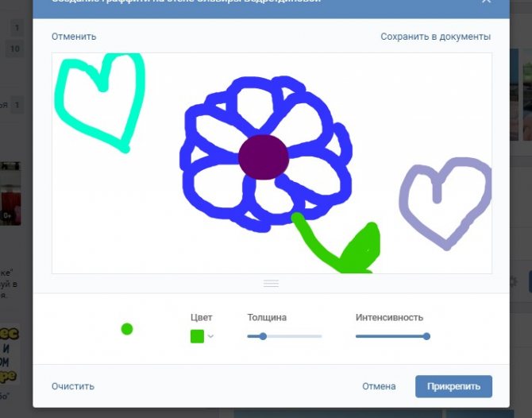Open the green color swatch picker
Screen dimensions: 532x418
(197, 336)
